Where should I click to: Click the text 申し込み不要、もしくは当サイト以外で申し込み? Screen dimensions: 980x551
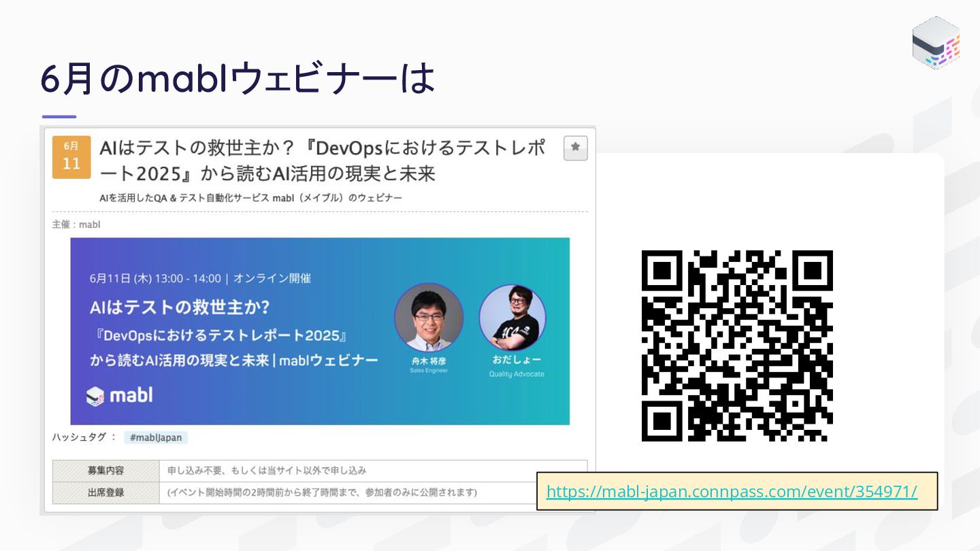pos(267,471)
